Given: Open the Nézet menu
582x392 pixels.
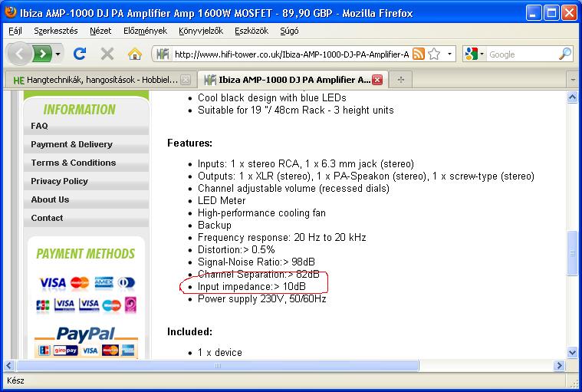Looking at the screenshot, I should 100,31.
